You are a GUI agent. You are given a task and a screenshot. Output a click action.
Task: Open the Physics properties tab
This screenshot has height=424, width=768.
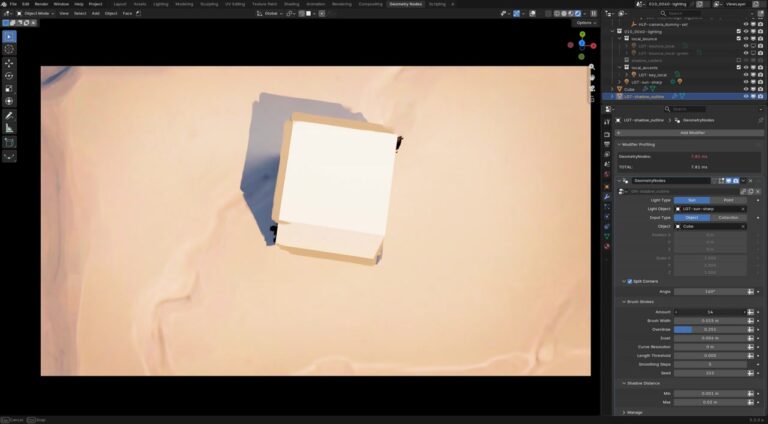(607, 216)
